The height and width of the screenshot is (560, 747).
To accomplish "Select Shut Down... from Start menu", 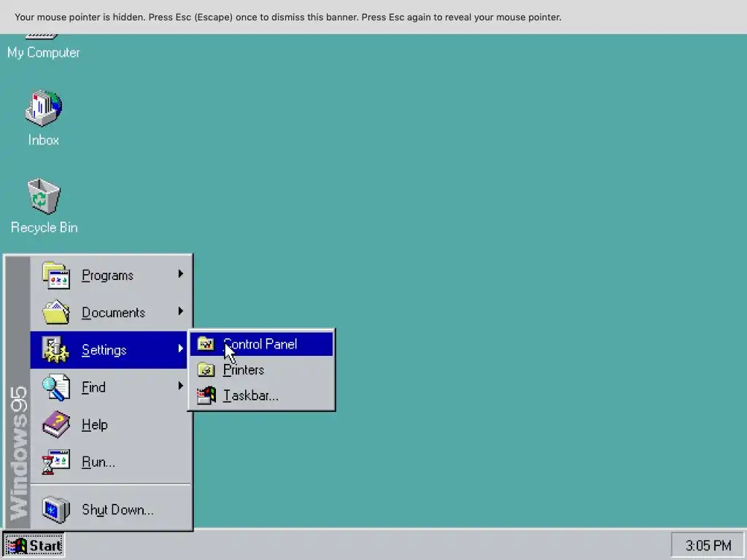I will [110, 510].
